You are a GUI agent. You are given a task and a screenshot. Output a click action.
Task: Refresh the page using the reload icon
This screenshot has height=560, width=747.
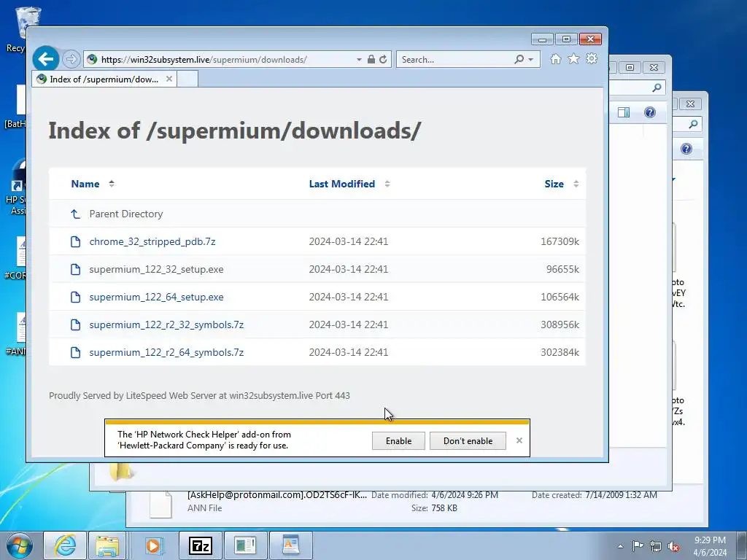383,60
